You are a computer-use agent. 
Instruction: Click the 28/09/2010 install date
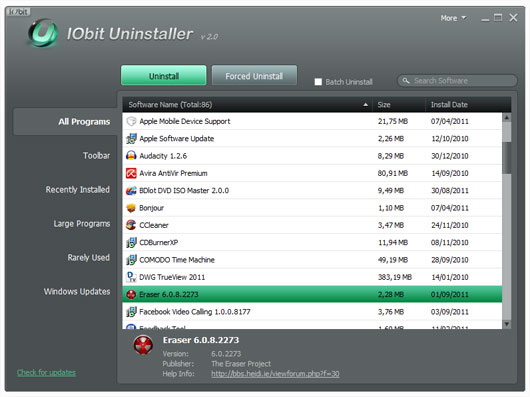click(x=450, y=260)
